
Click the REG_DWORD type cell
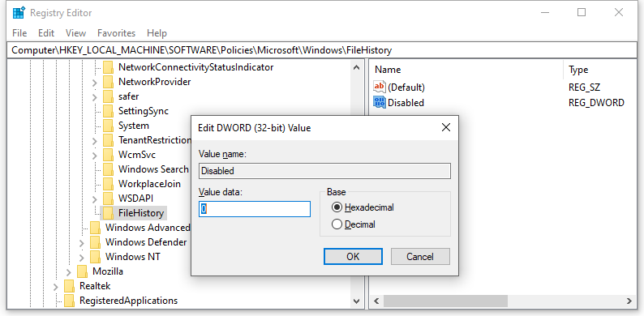pos(596,103)
